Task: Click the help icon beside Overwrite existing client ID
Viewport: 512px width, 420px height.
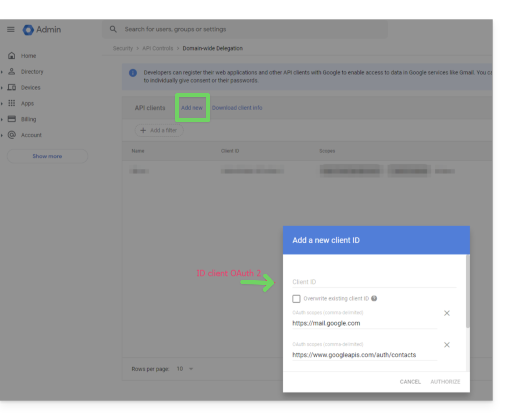Action: [x=374, y=298]
